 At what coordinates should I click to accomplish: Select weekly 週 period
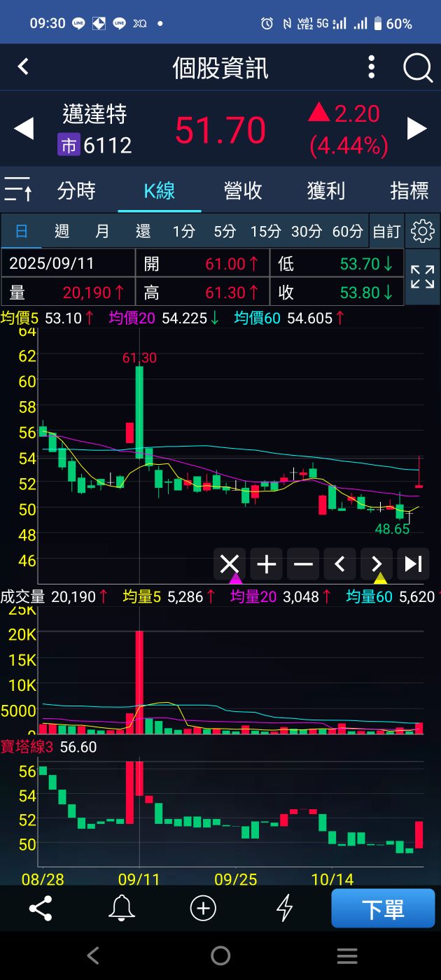tap(62, 231)
